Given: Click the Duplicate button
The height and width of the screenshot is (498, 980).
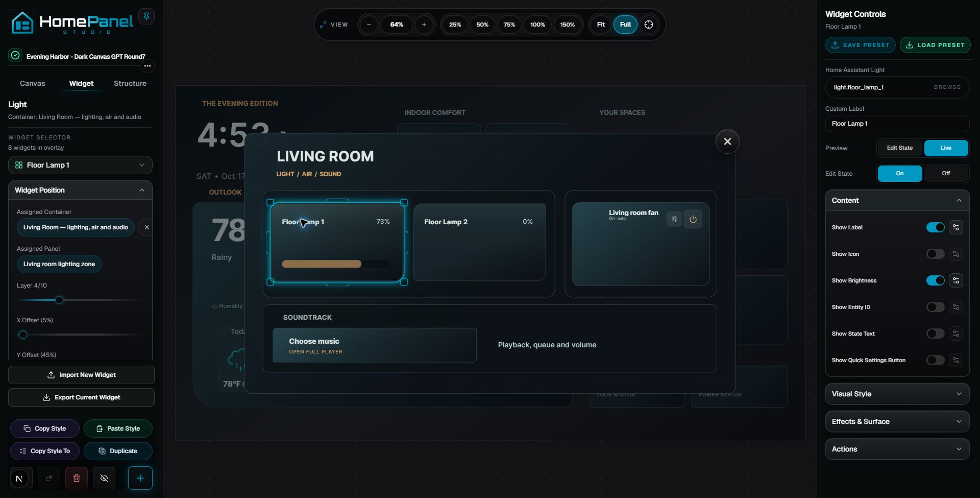Looking at the screenshot, I should pos(118,451).
